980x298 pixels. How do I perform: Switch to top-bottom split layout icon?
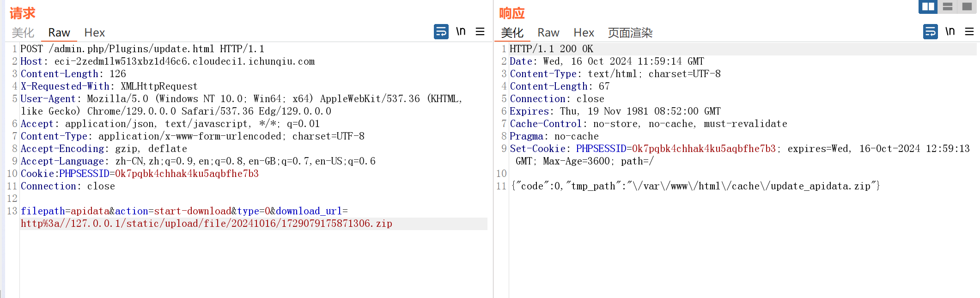(x=947, y=6)
